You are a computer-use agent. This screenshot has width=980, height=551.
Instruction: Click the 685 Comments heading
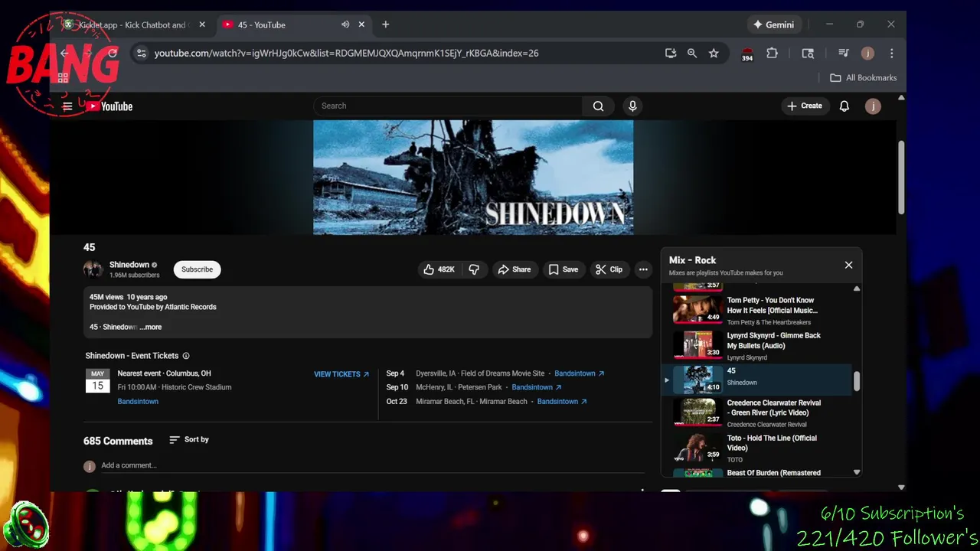(118, 441)
